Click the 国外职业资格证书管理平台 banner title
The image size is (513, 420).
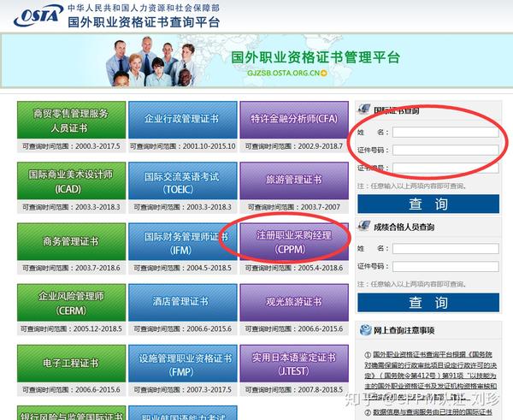coord(315,57)
